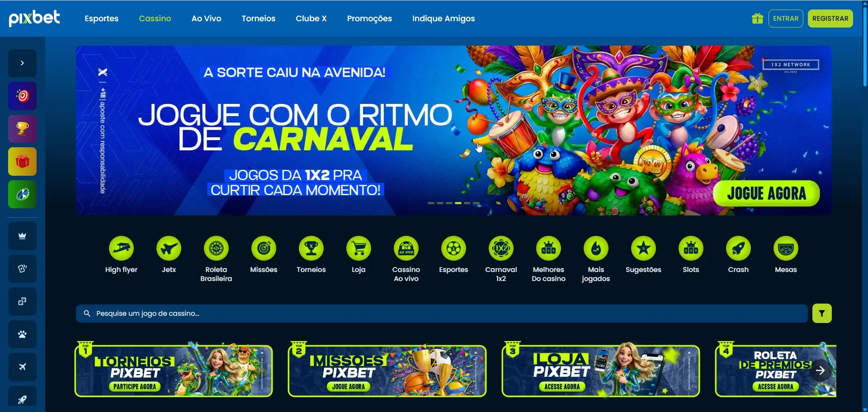This screenshot has width=868, height=412.
Task: Open the High flyer game category
Action: point(121,248)
